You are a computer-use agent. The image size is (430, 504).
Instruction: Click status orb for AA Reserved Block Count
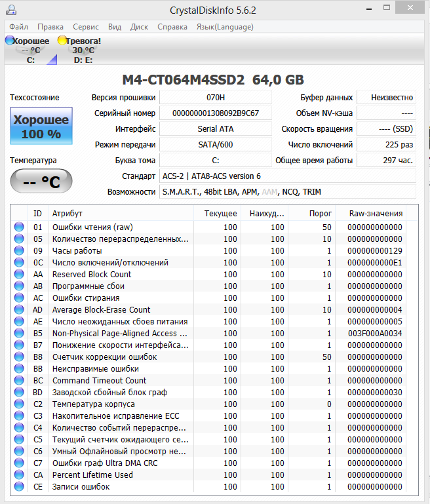pyautogui.click(x=19, y=274)
